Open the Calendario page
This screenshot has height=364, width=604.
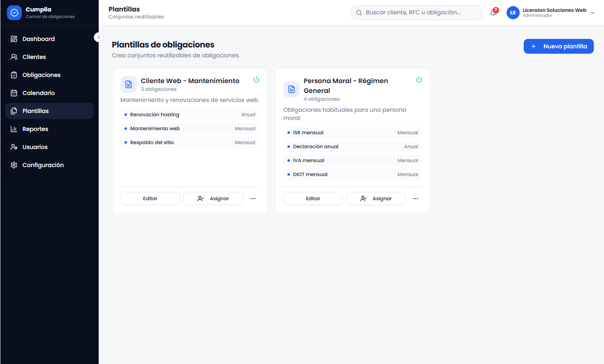tap(50, 93)
